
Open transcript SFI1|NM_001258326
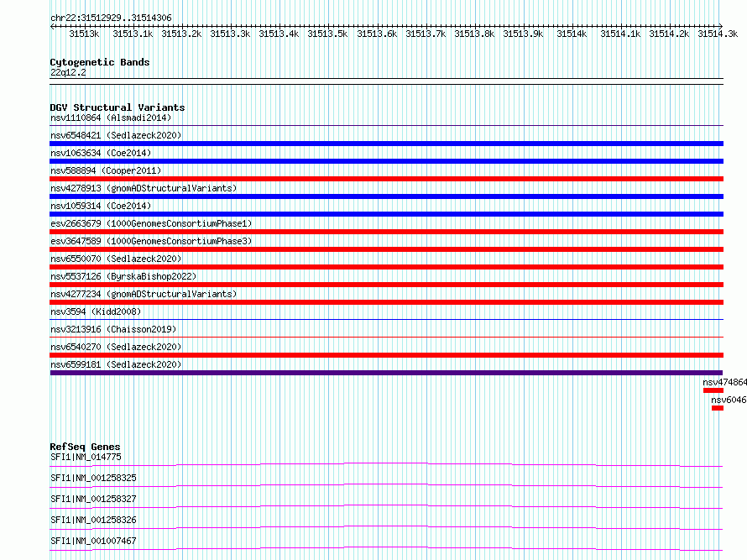tap(93, 520)
